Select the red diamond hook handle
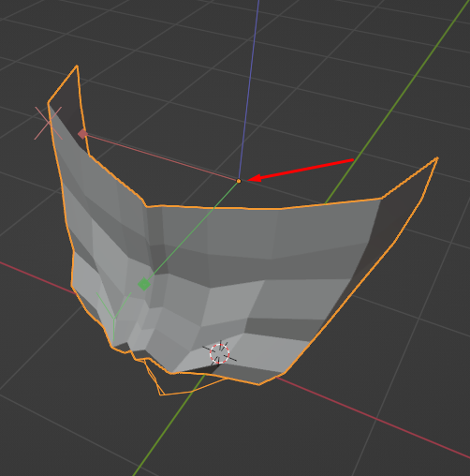Viewport: 470px width, 476px height. (82, 134)
